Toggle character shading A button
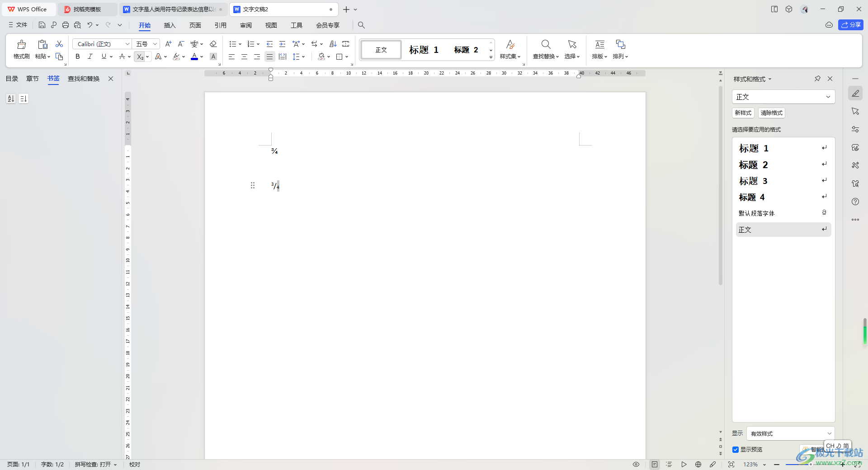The image size is (868, 470). (213, 56)
